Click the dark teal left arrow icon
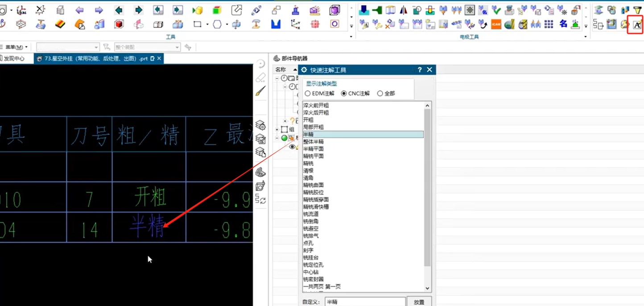The width and height of the screenshot is (644, 306). pyautogui.click(x=119, y=10)
